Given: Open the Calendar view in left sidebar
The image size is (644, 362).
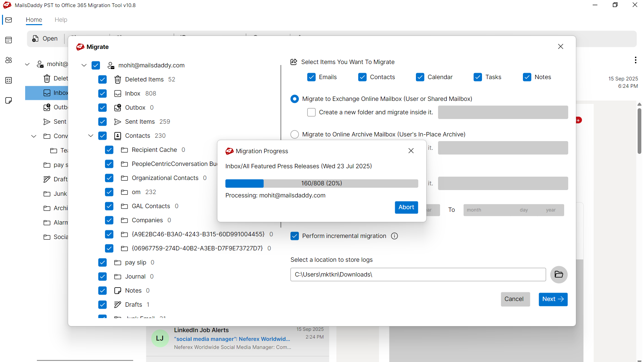Looking at the screenshot, I should pyautogui.click(x=9, y=40).
